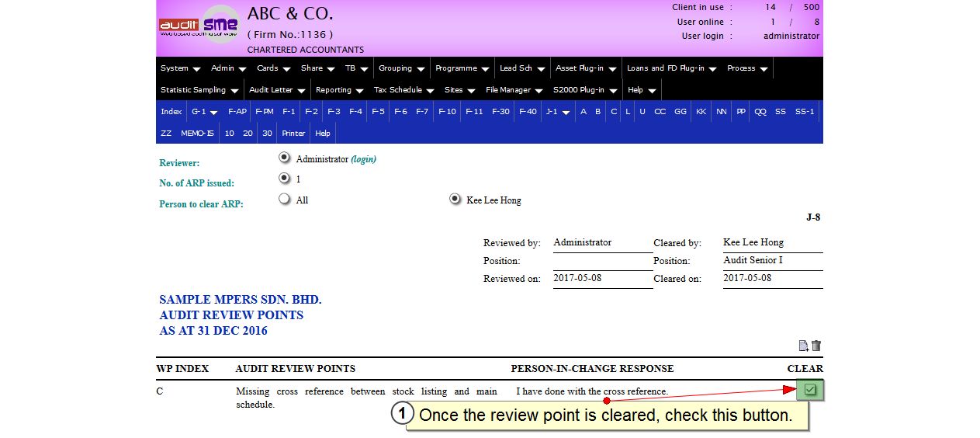The width and height of the screenshot is (980, 438).
Task: Select ARP number 1 radio button
Action: coord(284,179)
